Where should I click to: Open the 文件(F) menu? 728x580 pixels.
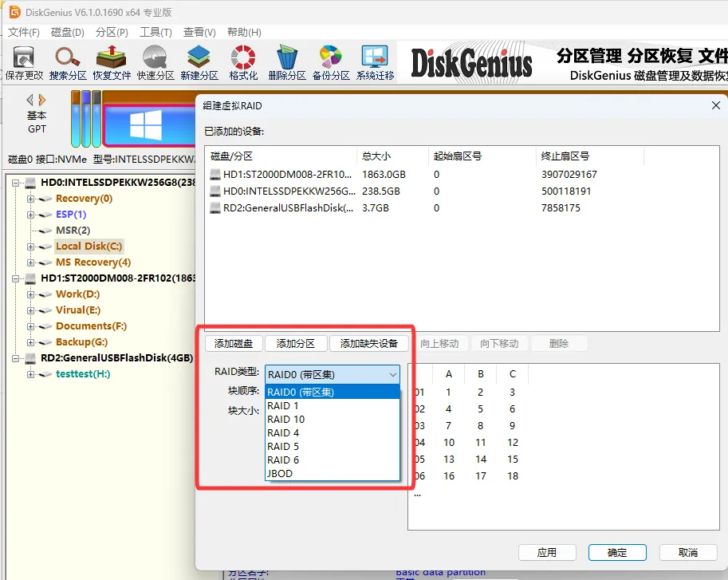[24, 32]
